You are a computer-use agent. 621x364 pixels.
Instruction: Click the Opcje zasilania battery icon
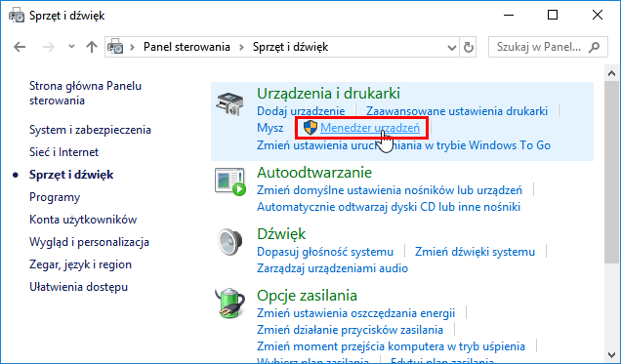[x=229, y=303]
